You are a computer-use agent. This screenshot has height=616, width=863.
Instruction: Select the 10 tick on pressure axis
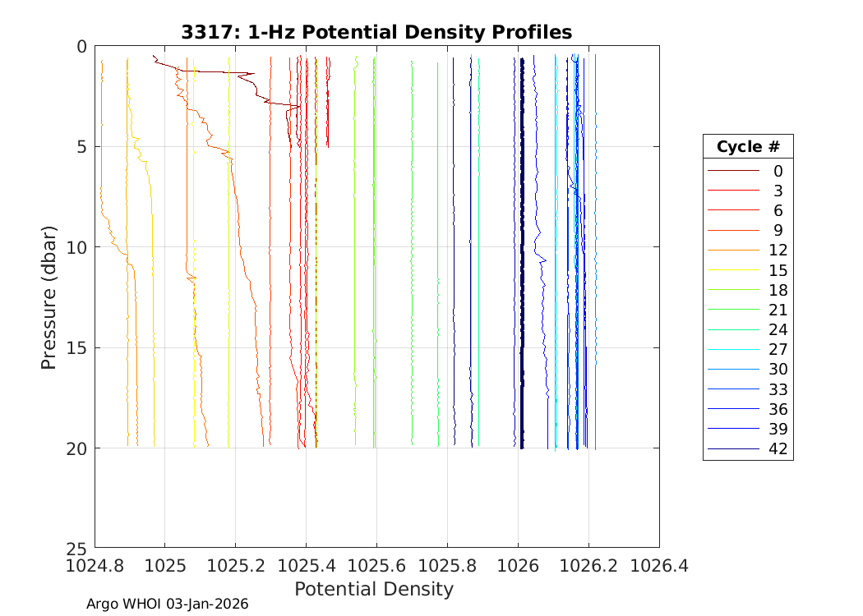pyautogui.click(x=77, y=247)
